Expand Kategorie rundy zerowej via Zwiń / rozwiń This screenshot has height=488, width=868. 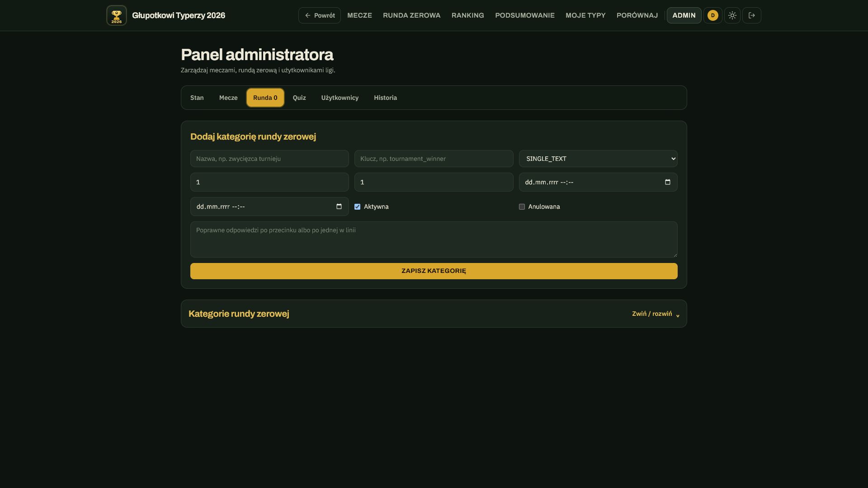point(656,314)
